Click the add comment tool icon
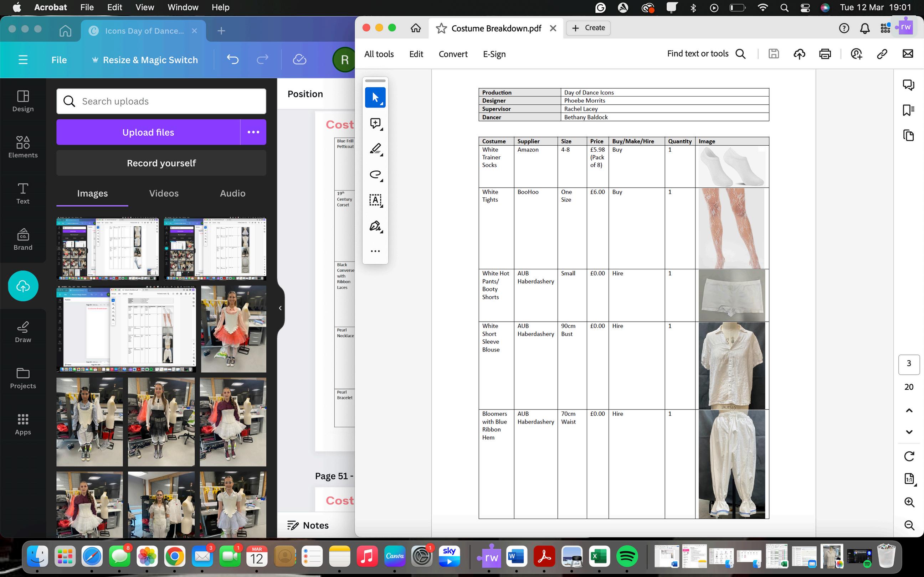This screenshot has width=924, height=577. [x=375, y=123]
